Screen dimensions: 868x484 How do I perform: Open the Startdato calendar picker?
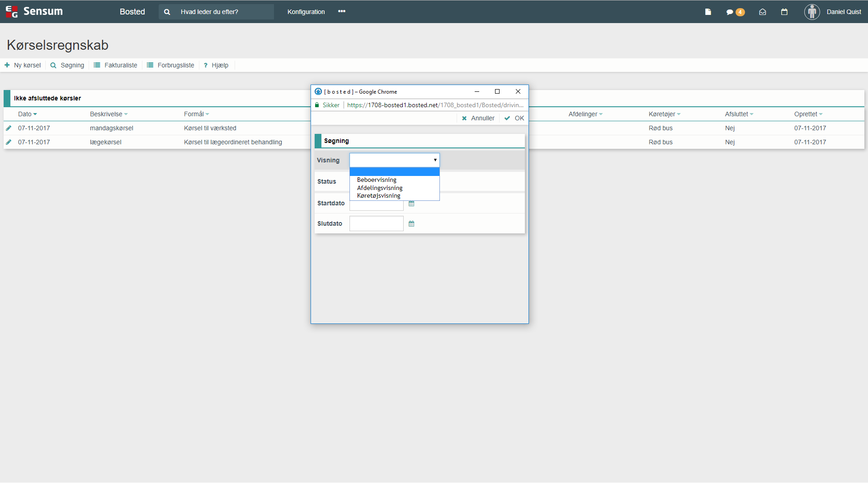coord(411,204)
